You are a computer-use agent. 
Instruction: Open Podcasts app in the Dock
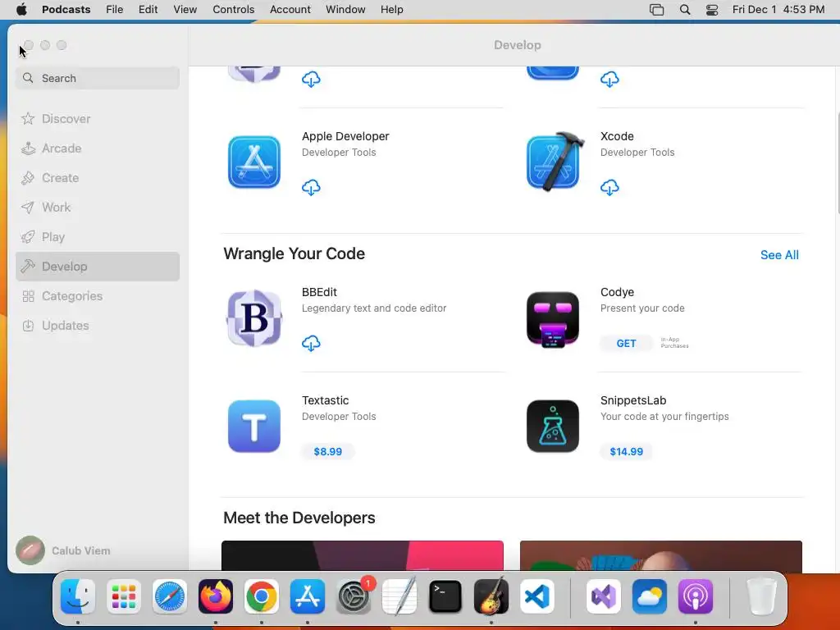(696, 596)
